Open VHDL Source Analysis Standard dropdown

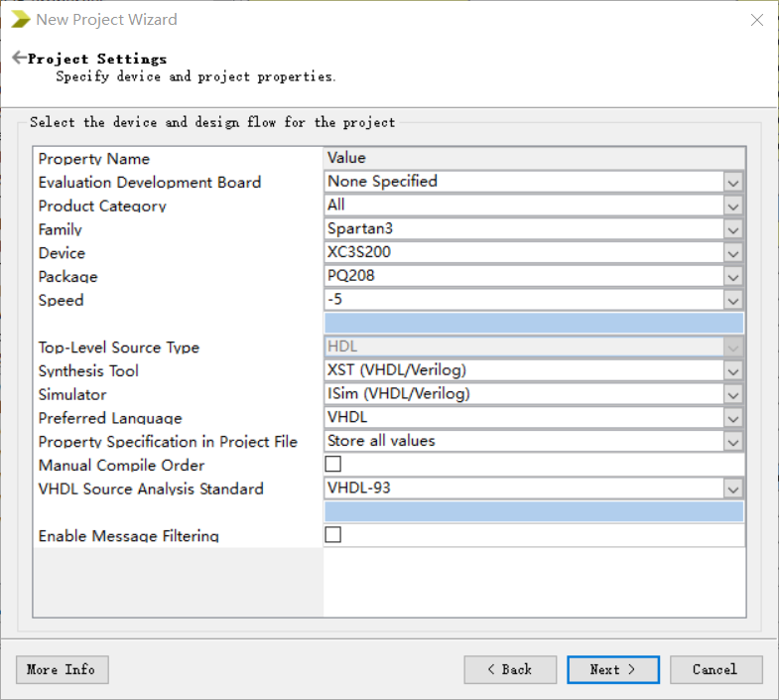click(x=732, y=489)
